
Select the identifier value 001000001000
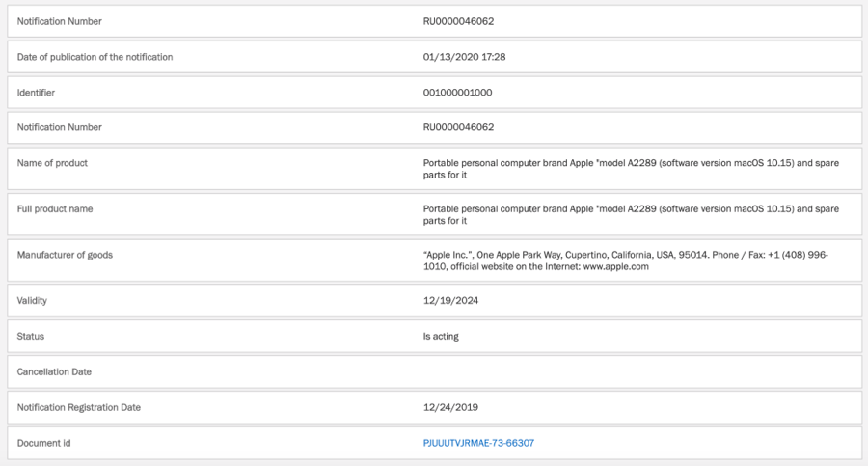pos(457,93)
